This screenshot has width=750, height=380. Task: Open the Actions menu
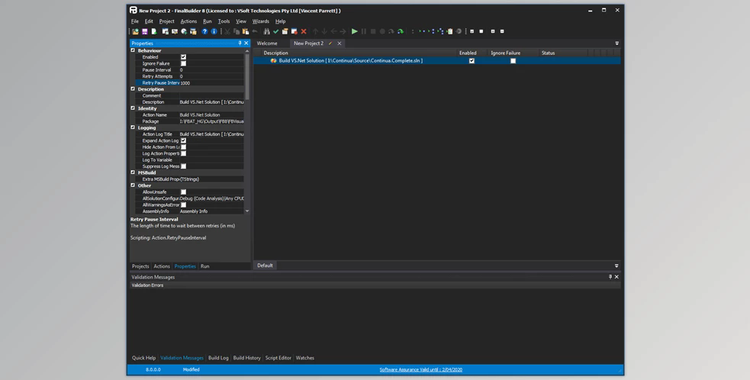[x=188, y=21]
